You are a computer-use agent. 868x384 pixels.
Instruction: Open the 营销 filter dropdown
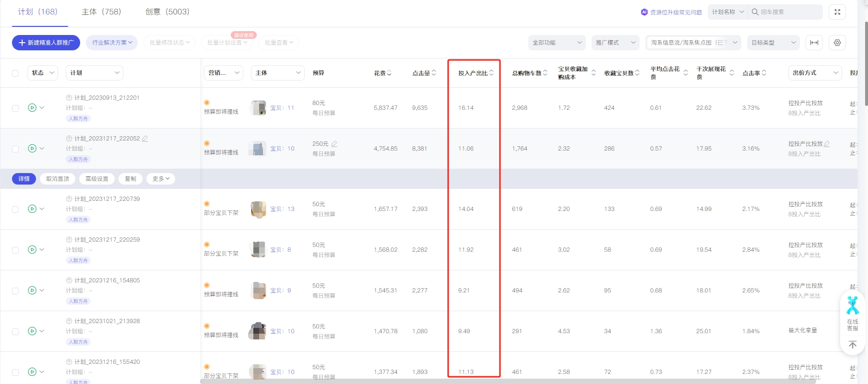click(x=224, y=73)
